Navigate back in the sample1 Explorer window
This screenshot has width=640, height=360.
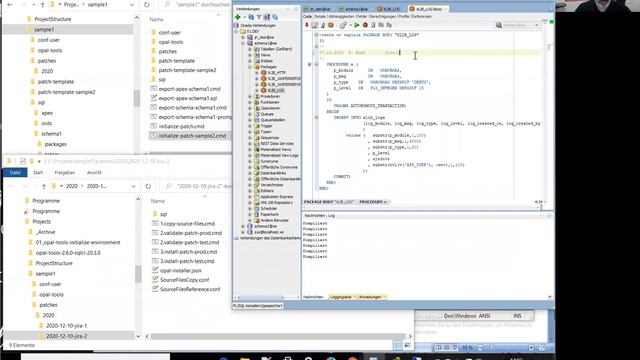coord(10,5)
